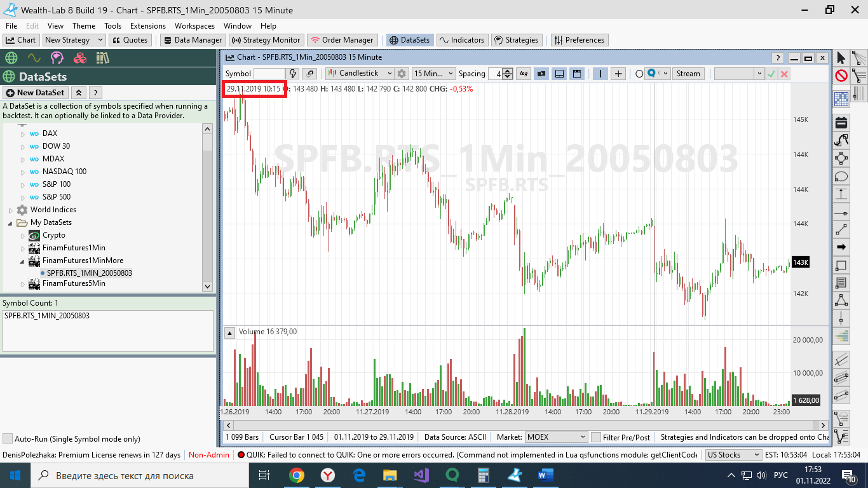Create a New DataSet
Viewport: 868px width, 488px height.
click(35, 92)
